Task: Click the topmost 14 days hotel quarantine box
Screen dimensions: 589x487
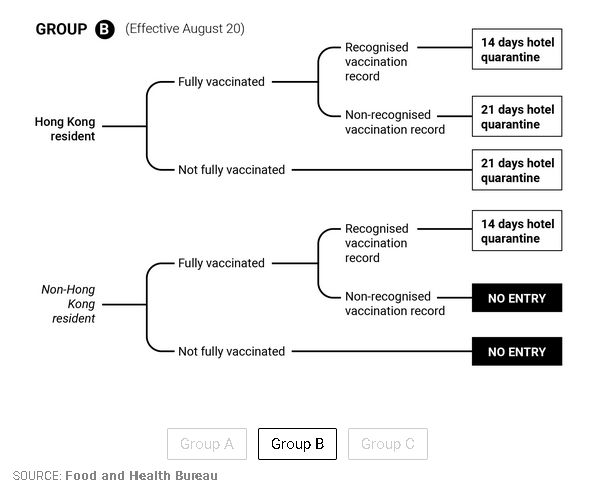Action: point(517,49)
